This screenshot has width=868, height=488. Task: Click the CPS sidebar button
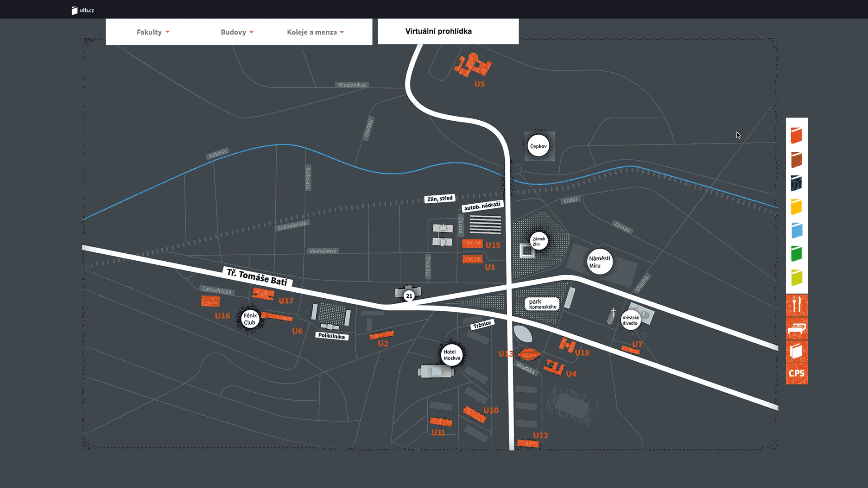click(x=797, y=373)
